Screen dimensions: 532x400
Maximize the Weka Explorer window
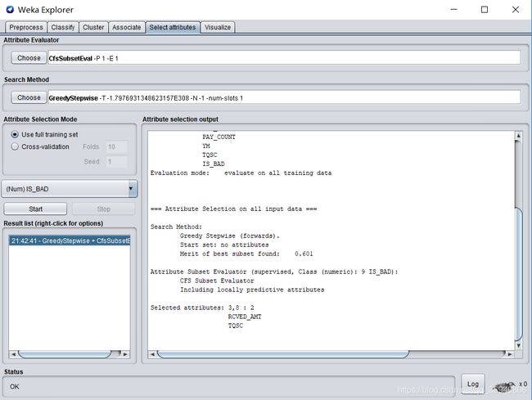click(x=485, y=10)
